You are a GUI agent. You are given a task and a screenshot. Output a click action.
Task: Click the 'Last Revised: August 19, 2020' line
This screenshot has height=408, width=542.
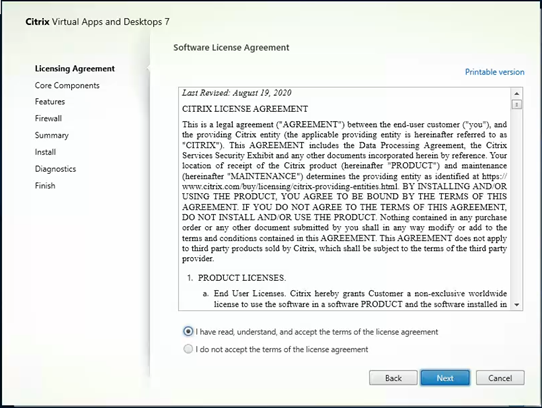[236, 93]
